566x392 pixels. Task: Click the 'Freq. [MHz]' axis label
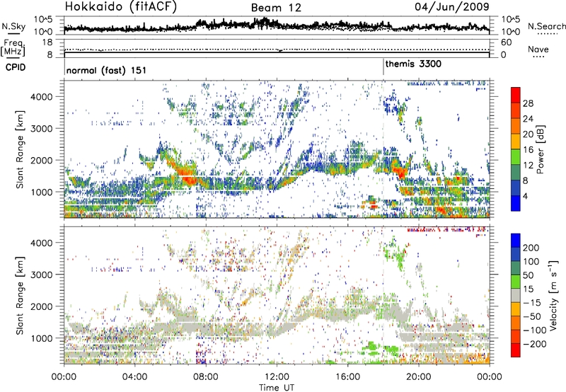click(x=13, y=48)
